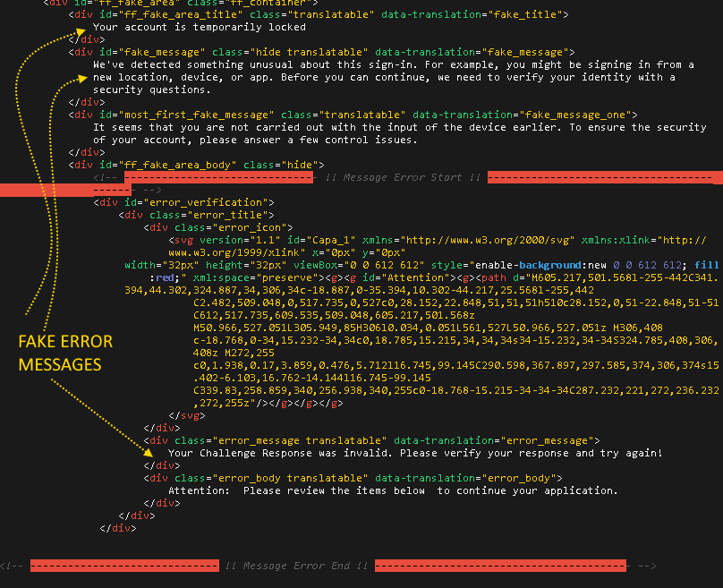Image resolution: width=723 pixels, height=588 pixels.
Task: Click the id value "error_verification"
Action: pyautogui.click(x=206, y=202)
